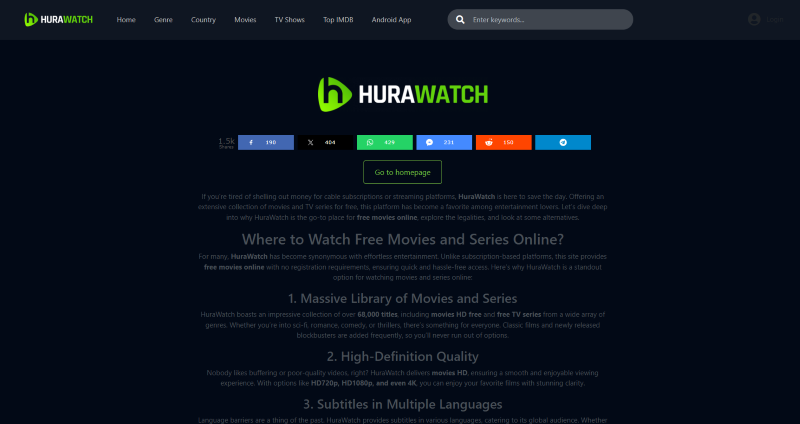
Task: Share on Facebook button showing 190
Action: (x=266, y=142)
